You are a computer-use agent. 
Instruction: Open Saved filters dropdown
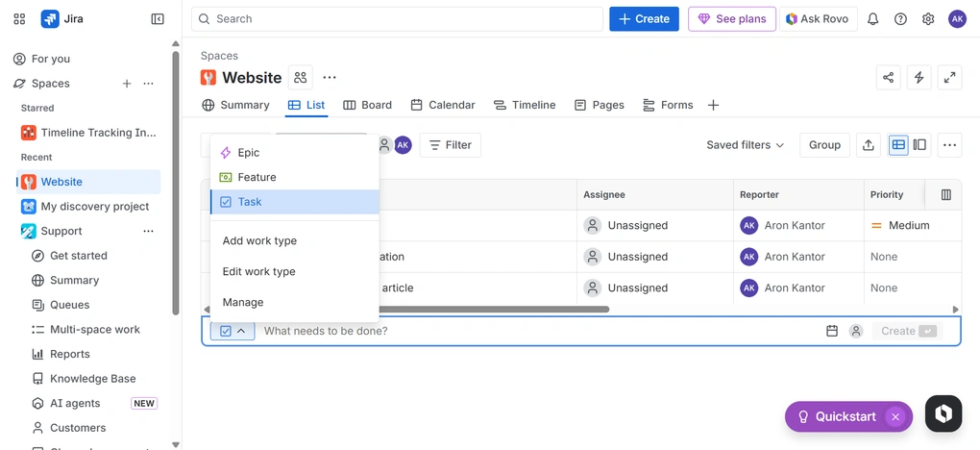(x=745, y=144)
